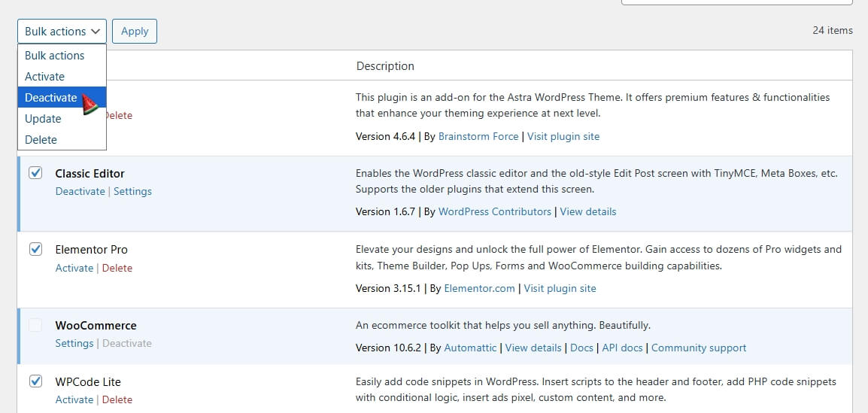Open Classic Editor Settings link
868x413 pixels.
pos(133,192)
